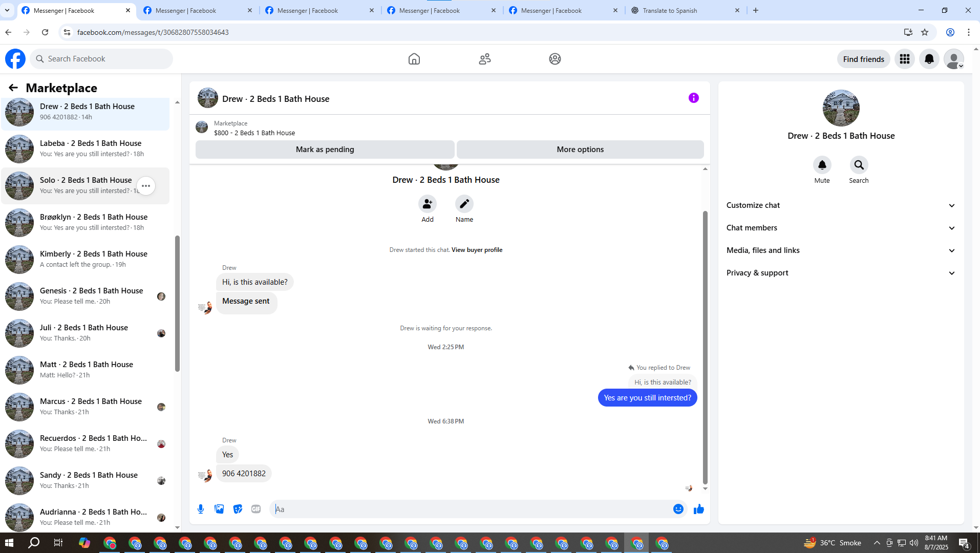Click the browser address bar URL
980x553 pixels.
tap(153, 32)
